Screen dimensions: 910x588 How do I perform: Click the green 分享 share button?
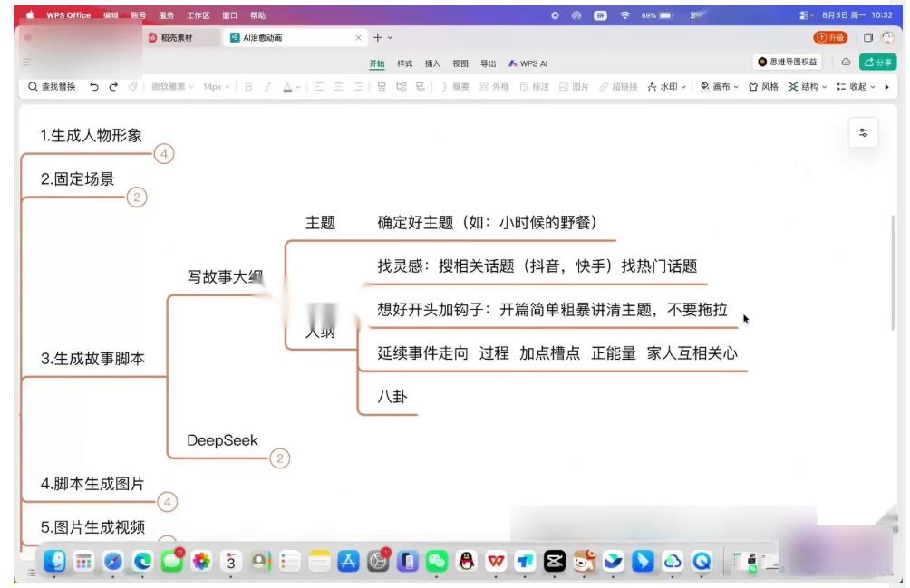point(877,62)
